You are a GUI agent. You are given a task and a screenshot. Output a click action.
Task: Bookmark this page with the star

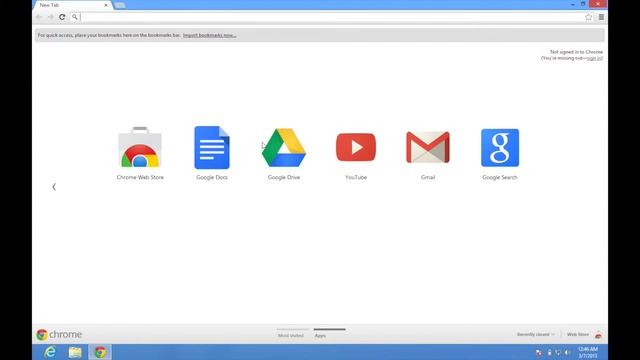[x=588, y=17]
